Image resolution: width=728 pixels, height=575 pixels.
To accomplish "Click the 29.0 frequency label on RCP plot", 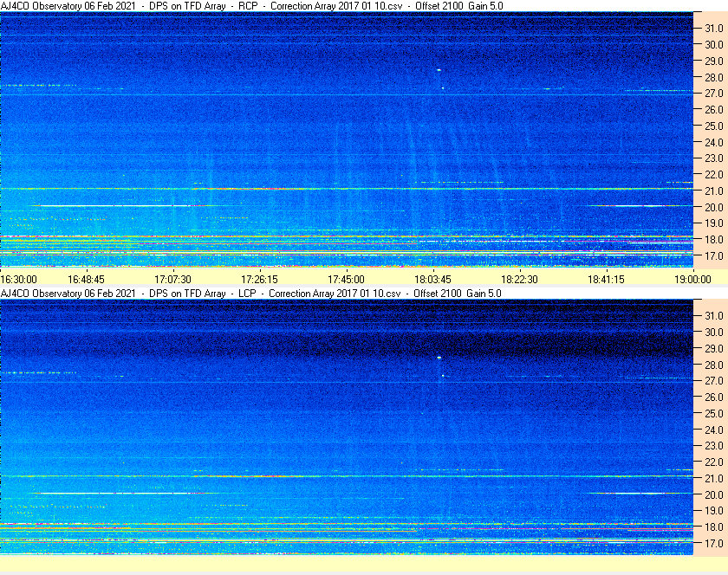I will pyautogui.click(x=714, y=61).
